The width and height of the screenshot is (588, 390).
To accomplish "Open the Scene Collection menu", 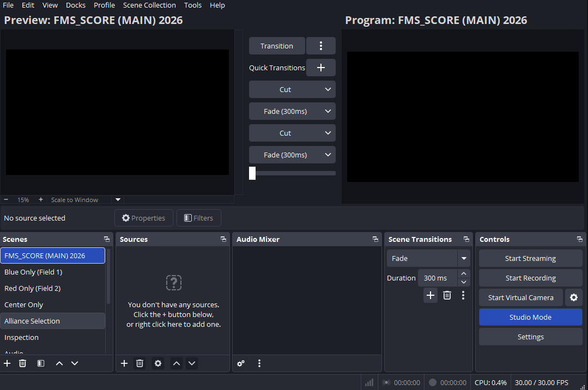I will coord(149,5).
